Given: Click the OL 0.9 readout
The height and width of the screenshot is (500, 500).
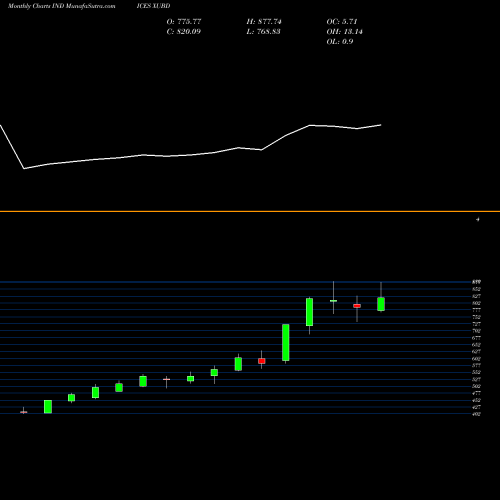Looking at the screenshot, I should point(340,42).
